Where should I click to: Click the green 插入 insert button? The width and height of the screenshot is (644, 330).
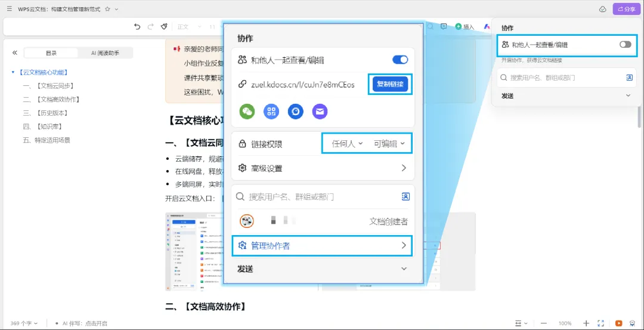(x=465, y=27)
